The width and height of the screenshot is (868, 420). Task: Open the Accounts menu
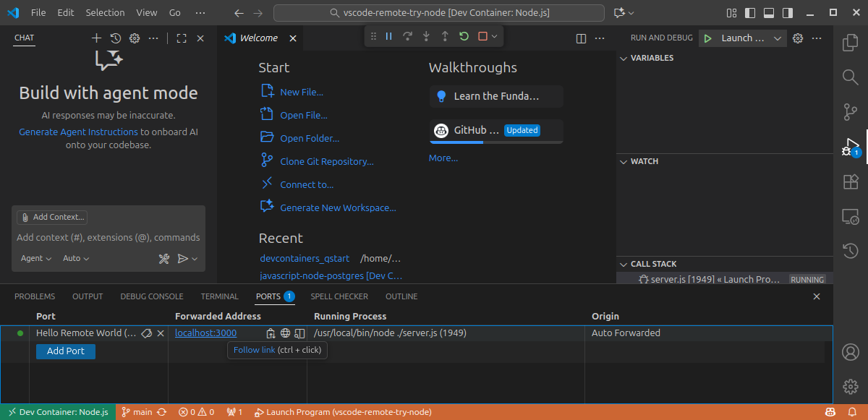[851, 352]
